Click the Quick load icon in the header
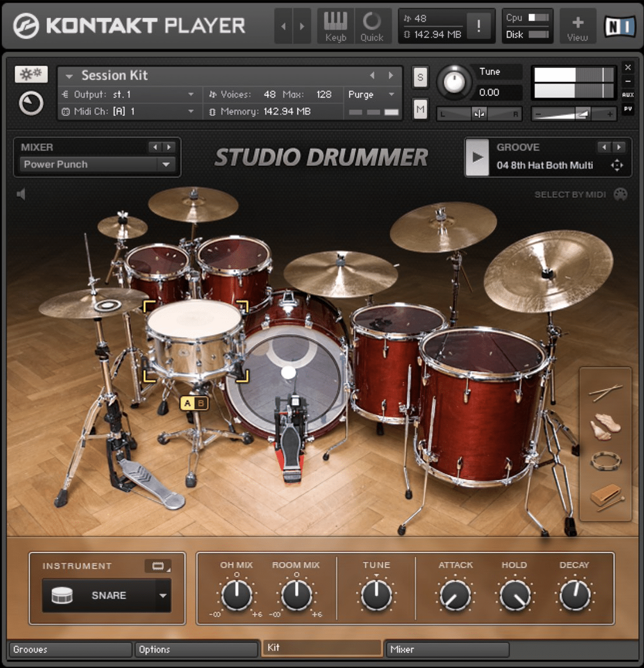The width and height of the screenshot is (644, 668). point(372,25)
